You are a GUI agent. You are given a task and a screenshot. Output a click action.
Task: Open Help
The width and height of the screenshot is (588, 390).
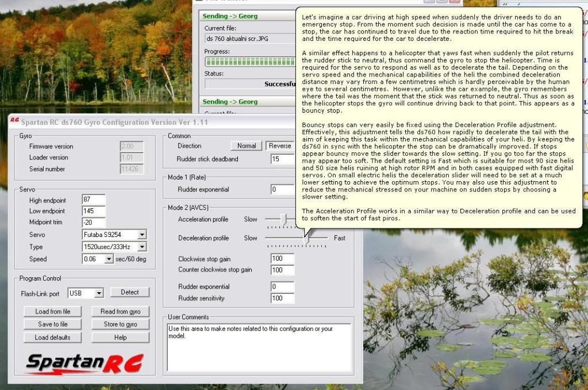(120, 337)
